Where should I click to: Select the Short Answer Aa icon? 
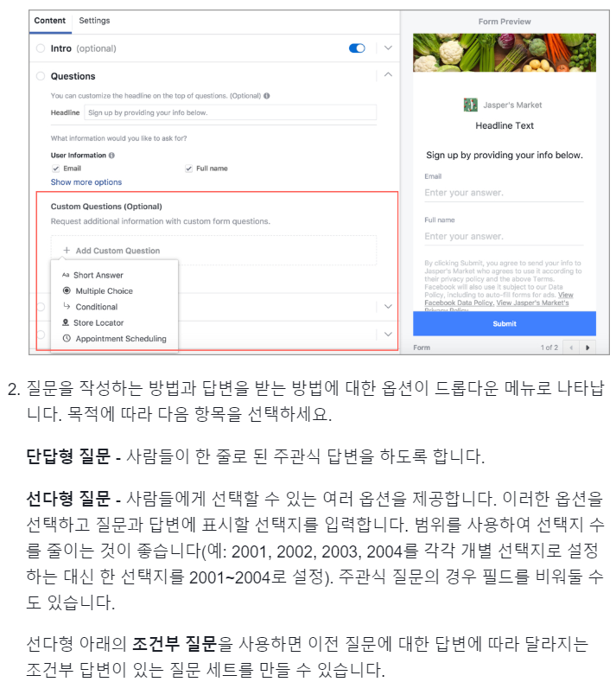(66, 275)
